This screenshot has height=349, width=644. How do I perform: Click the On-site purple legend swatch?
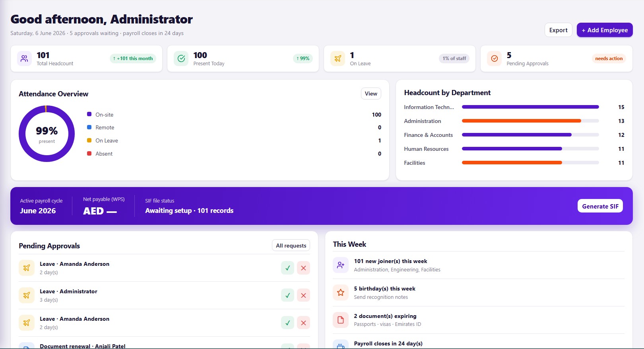pyautogui.click(x=89, y=114)
